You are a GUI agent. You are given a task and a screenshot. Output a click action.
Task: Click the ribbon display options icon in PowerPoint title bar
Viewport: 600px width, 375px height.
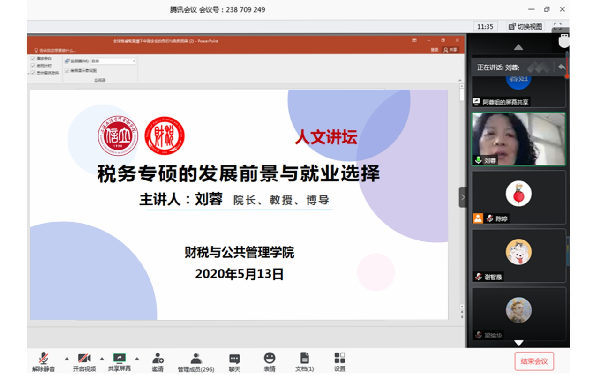point(414,40)
